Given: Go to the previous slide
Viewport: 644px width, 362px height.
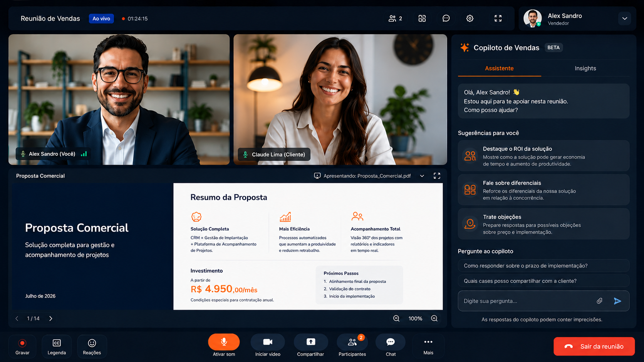Looking at the screenshot, I should click(17, 319).
